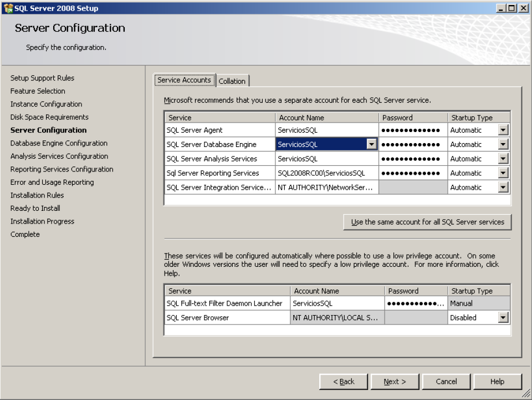Select Disk Space Requirements in the left panel

tap(49, 117)
